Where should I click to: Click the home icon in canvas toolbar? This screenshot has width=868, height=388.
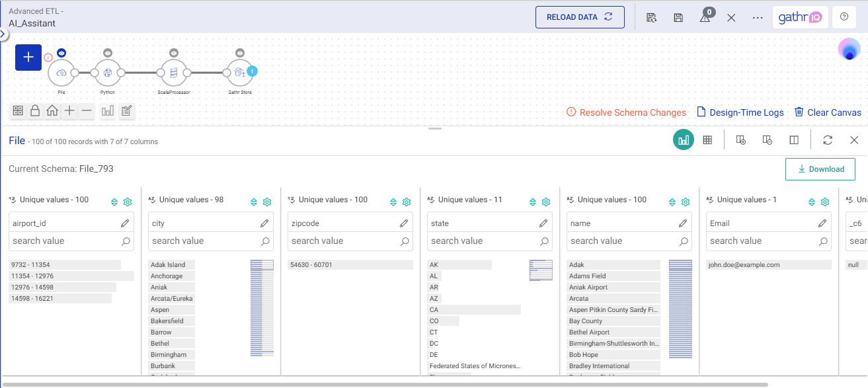52,111
